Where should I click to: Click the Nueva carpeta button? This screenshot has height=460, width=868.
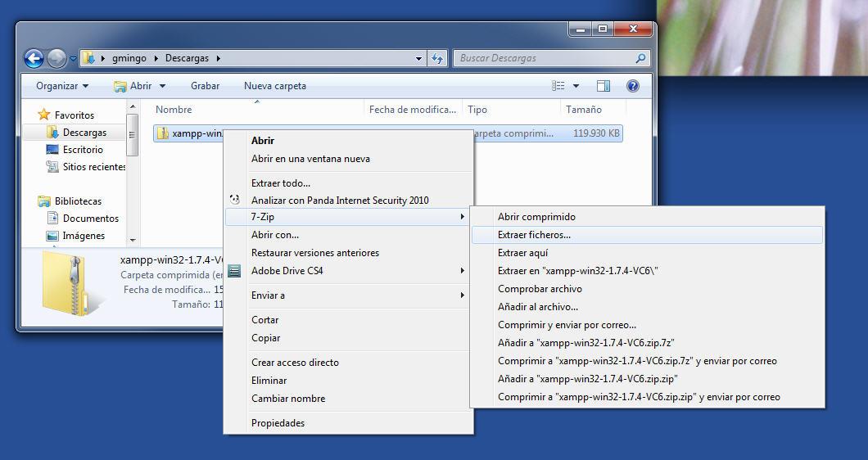(x=274, y=86)
